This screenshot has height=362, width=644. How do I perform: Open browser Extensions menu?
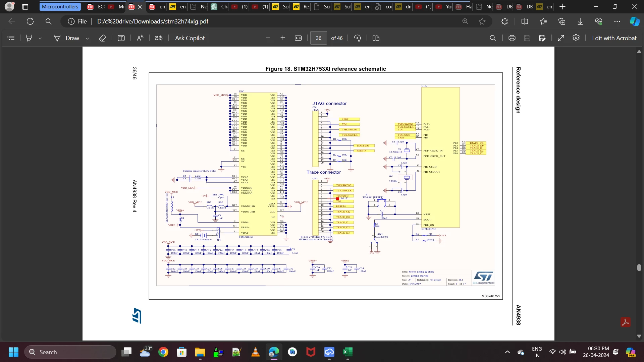tap(505, 21)
